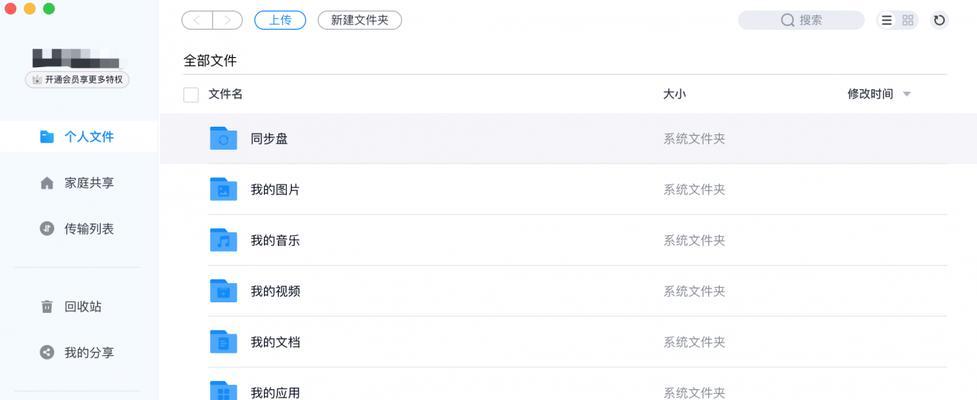Screen dimensions: 977x400
Task: Tick the select-all files checkbox
Action: (191, 95)
